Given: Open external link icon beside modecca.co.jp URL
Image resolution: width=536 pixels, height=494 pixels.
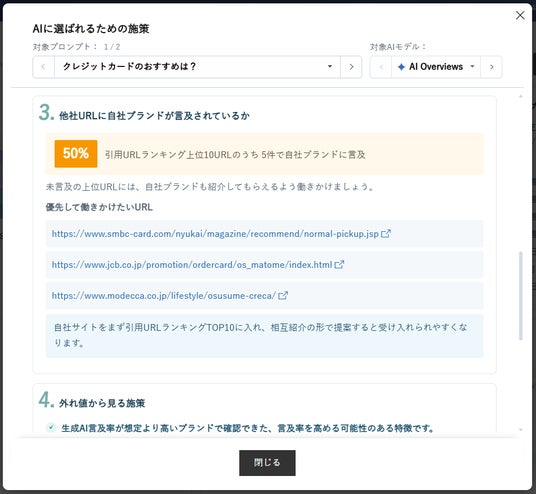Looking at the screenshot, I should (x=283, y=295).
